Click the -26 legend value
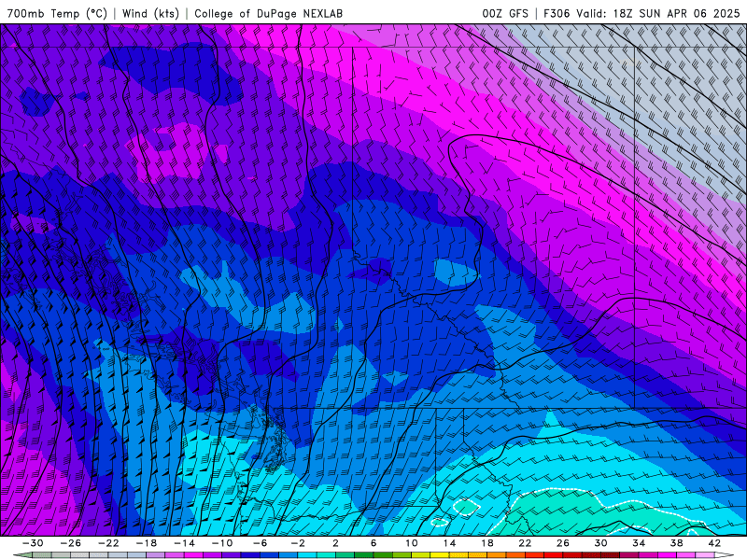This screenshot has height=560, width=747. 71,543
